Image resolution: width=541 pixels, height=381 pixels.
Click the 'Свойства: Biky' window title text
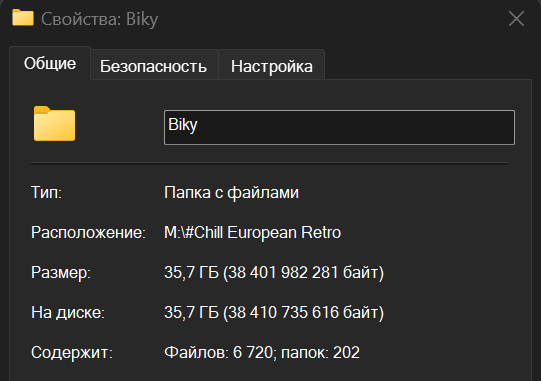click(99, 19)
